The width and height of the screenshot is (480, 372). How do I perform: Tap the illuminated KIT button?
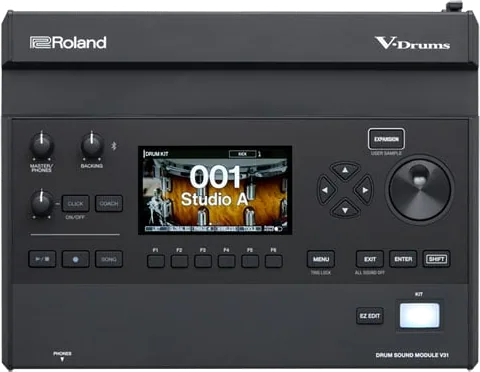click(420, 315)
